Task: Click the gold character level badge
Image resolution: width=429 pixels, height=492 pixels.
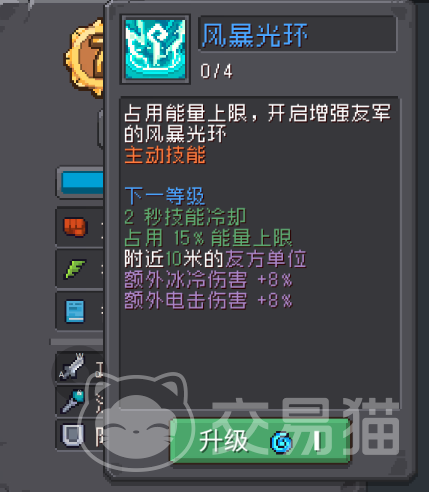Action: click(x=85, y=58)
